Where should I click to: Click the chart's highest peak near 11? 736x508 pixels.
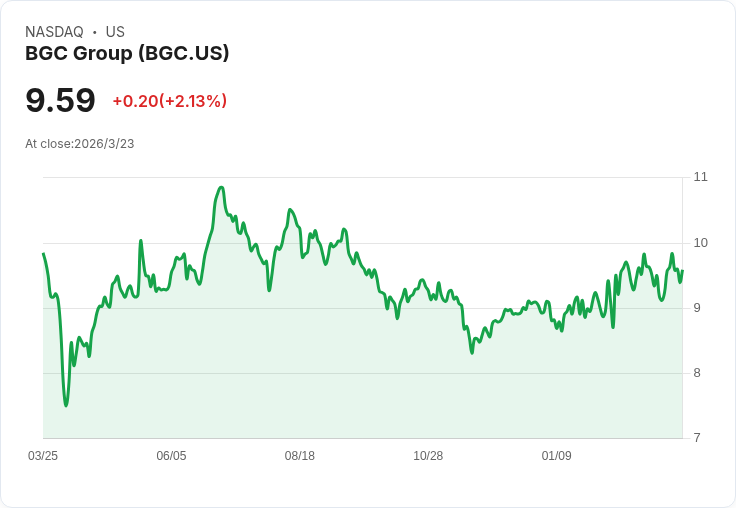tap(221, 187)
